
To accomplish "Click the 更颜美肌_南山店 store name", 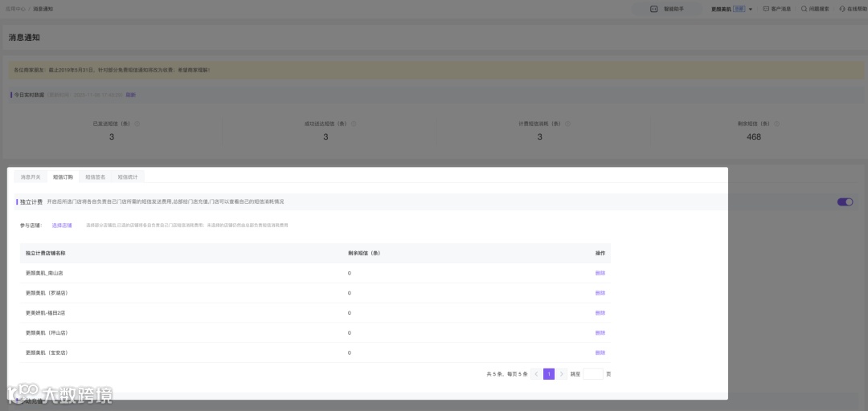I will click(44, 273).
